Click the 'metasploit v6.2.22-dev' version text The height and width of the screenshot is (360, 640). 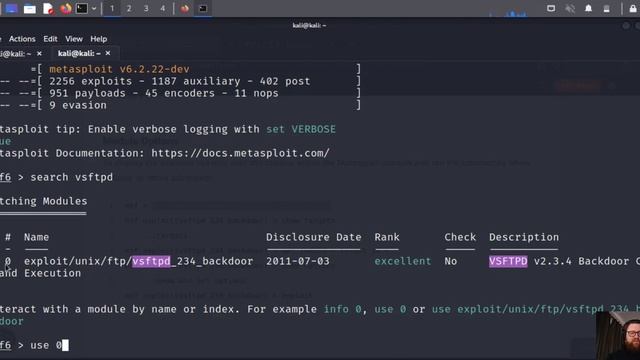click(x=119, y=69)
